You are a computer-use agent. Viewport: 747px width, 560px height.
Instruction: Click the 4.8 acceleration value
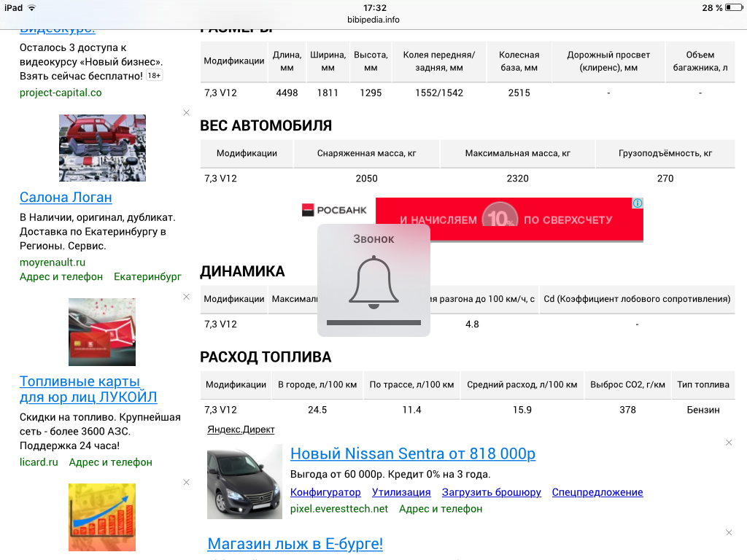pyautogui.click(x=472, y=324)
